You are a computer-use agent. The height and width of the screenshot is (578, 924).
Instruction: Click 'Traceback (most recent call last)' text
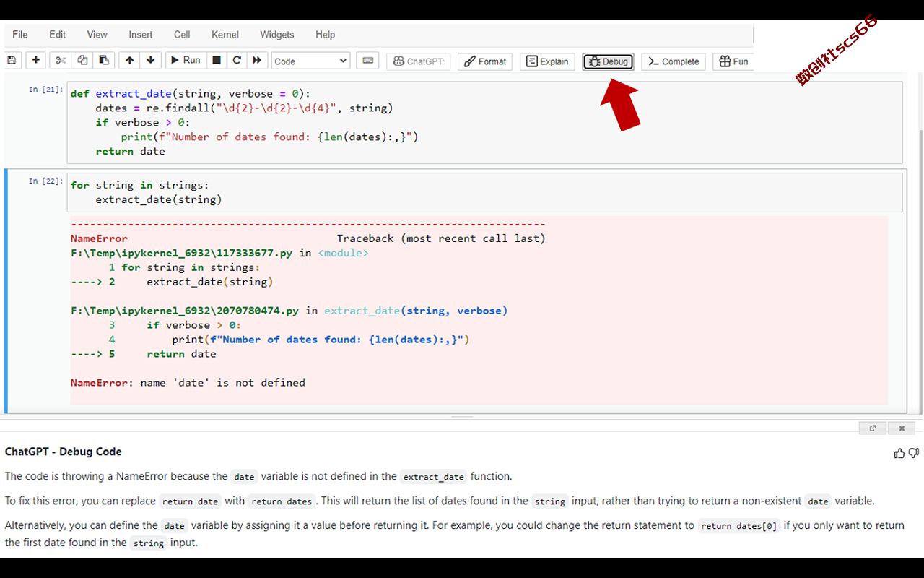pyautogui.click(x=441, y=238)
